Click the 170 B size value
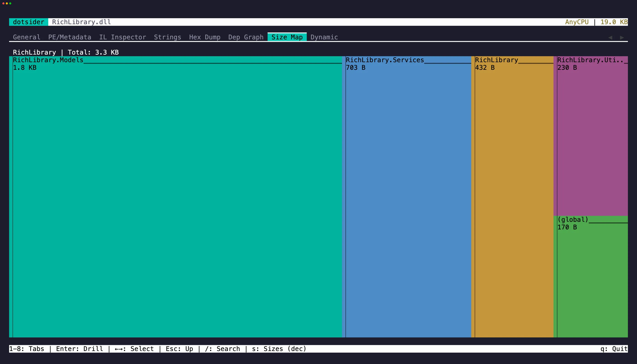 [x=567, y=227]
